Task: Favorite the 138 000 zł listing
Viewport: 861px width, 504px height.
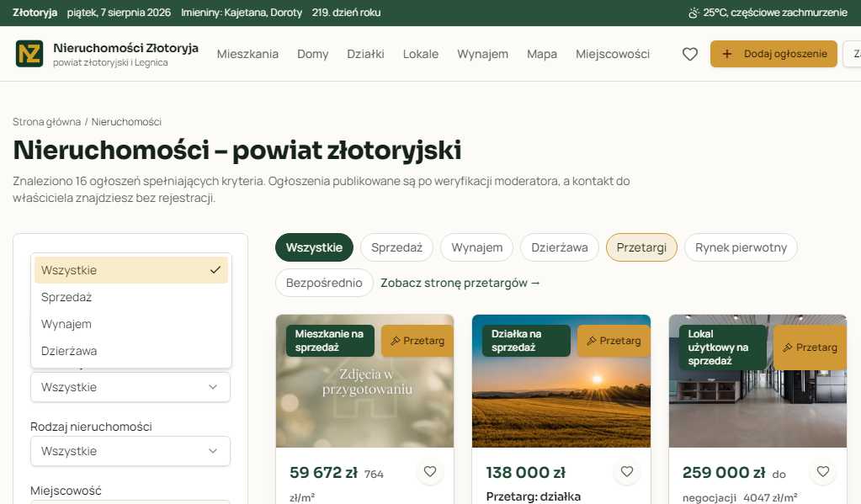Action: 626,472
